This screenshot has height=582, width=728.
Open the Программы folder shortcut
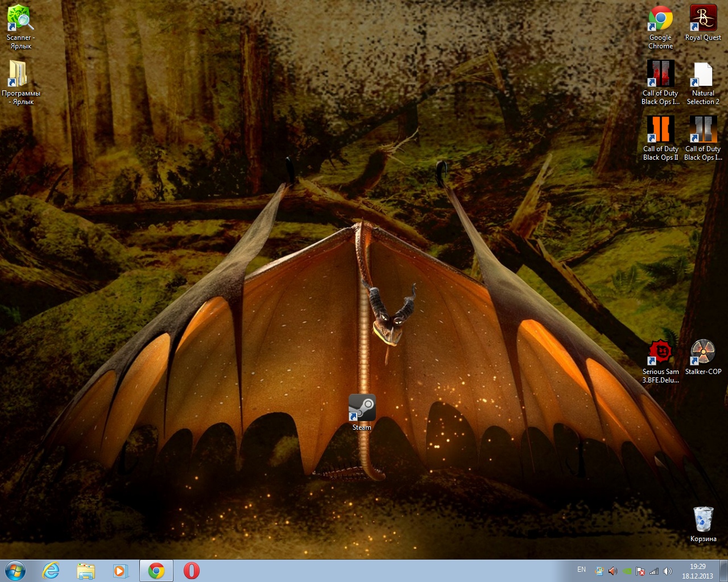pos(21,82)
